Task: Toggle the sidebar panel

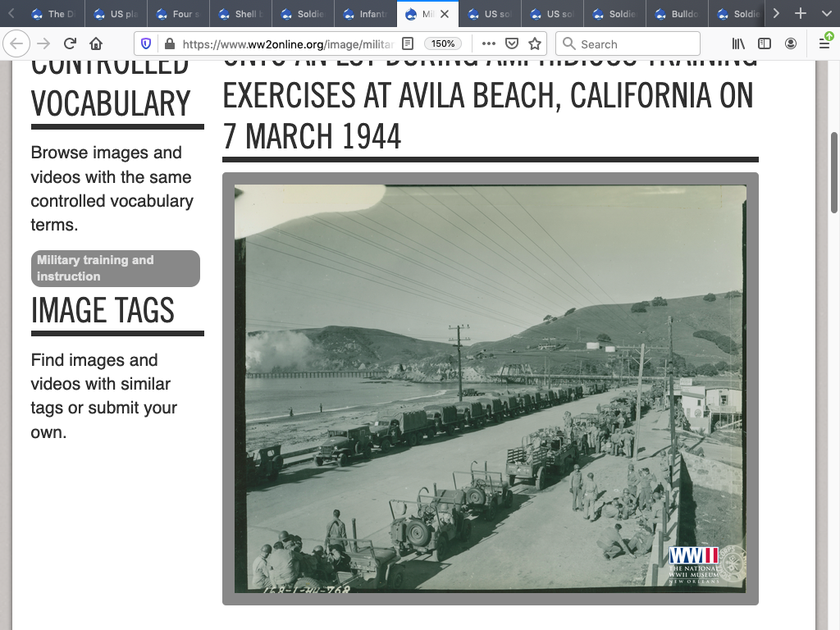Action: (x=765, y=44)
